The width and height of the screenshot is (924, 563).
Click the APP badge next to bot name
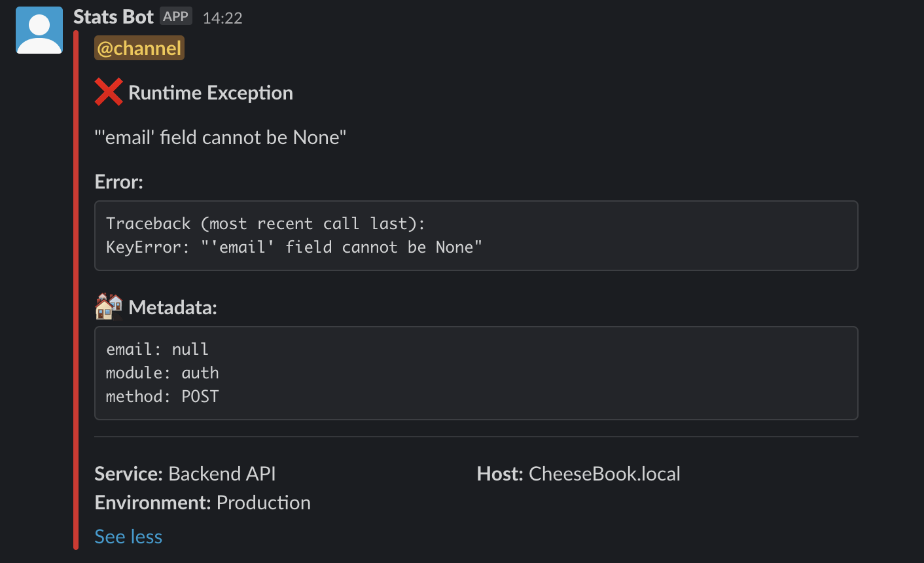pos(175,16)
